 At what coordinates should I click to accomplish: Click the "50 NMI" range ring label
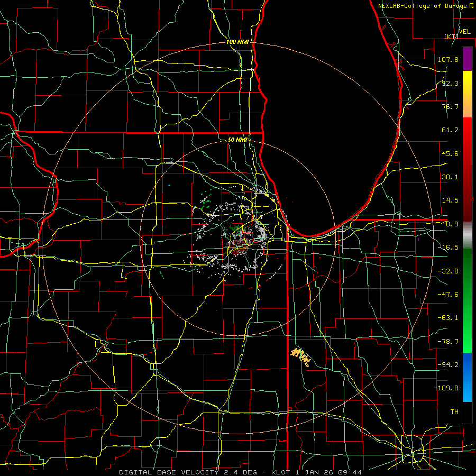[237, 140]
